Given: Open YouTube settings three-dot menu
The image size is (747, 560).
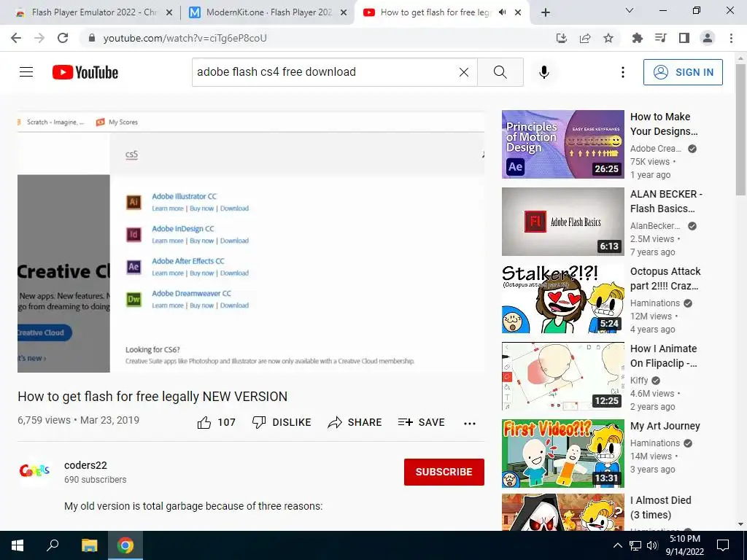Looking at the screenshot, I should click(623, 72).
